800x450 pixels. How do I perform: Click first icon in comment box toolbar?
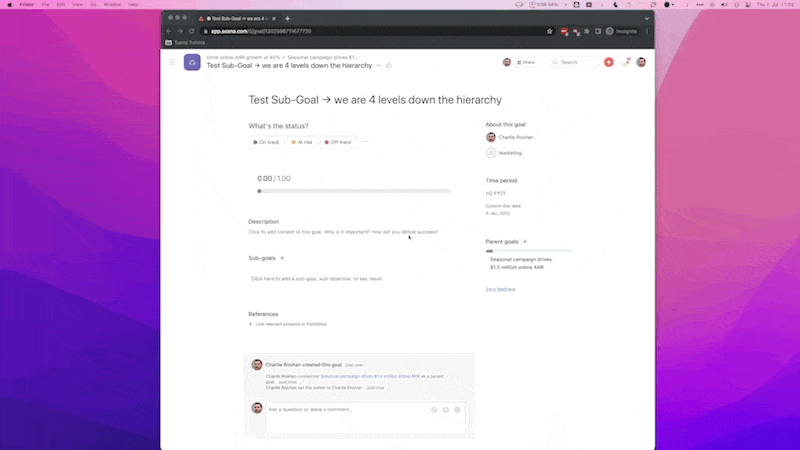point(434,410)
